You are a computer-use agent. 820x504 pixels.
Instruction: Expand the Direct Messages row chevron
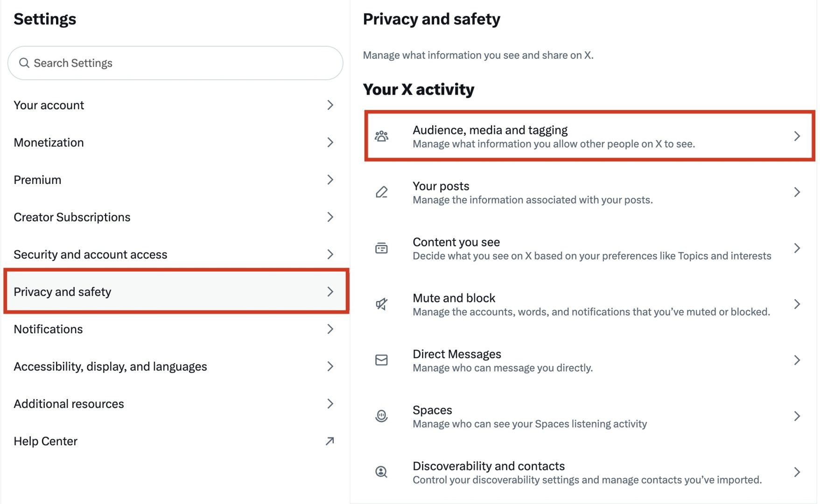click(x=797, y=360)
